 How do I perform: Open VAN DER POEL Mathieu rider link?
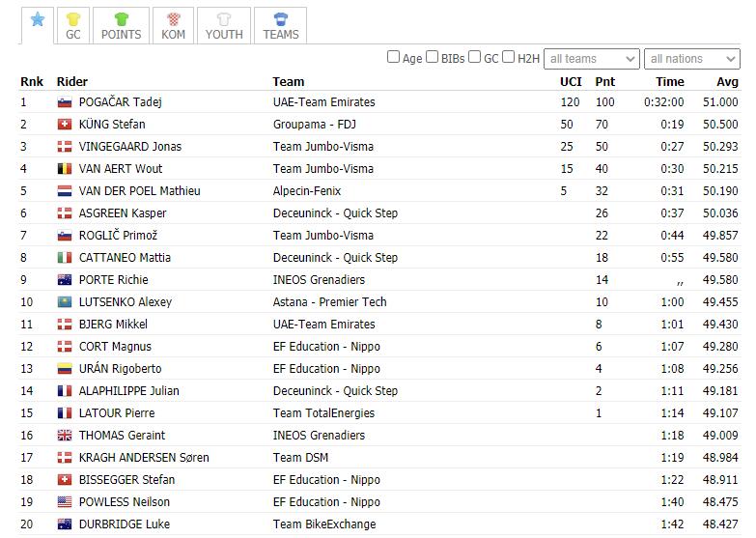(139, 191)
